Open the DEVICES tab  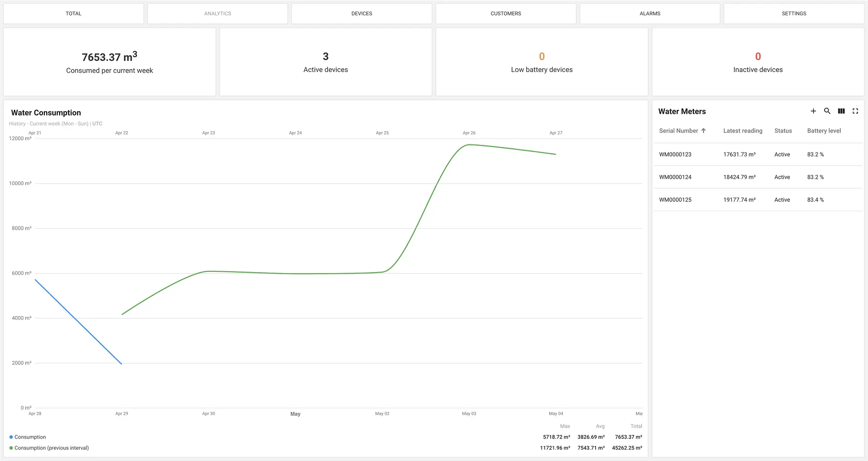pyautogui.click(x=361, y=13)
